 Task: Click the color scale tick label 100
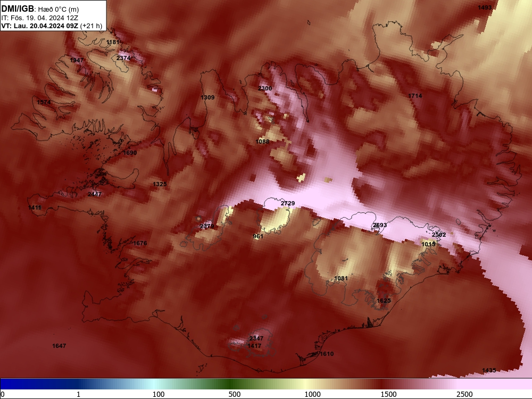pos(159,394)
